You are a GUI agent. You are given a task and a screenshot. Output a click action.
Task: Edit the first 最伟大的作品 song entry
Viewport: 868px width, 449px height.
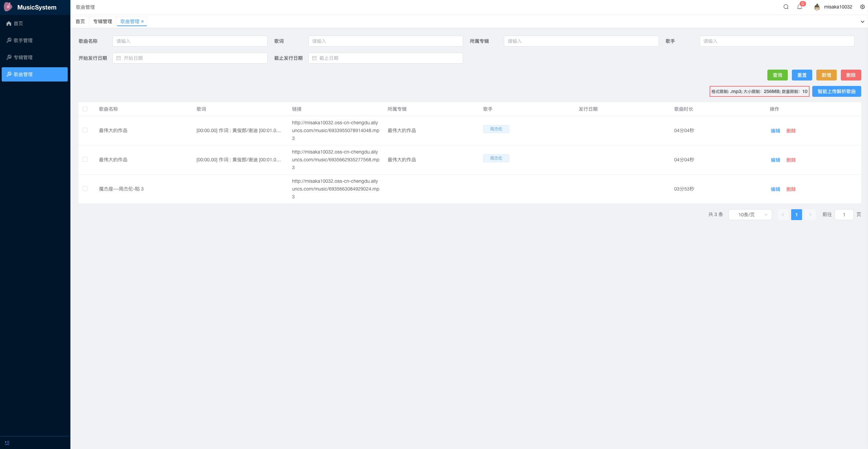click(x=776, y=130)
